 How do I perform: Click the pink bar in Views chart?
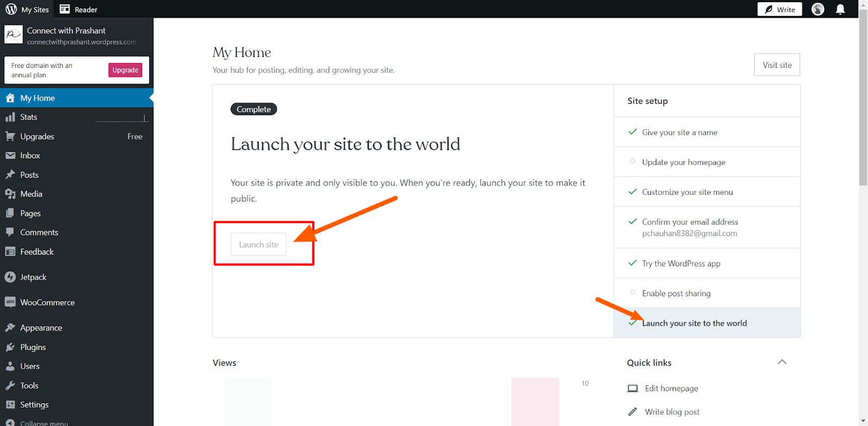point(535,402)
